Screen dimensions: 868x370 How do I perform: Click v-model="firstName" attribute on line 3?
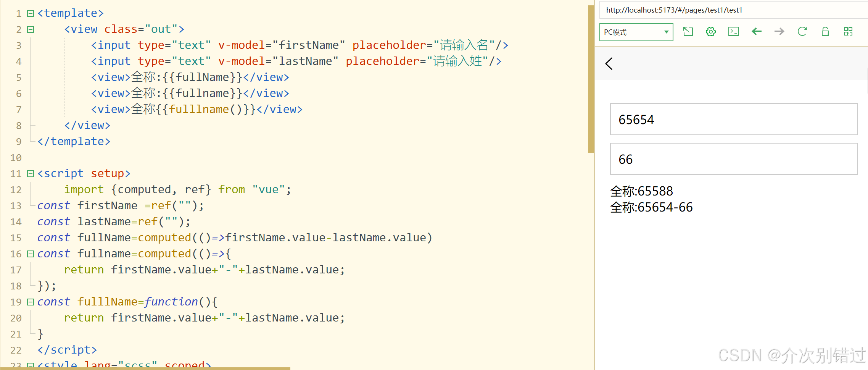282,45
